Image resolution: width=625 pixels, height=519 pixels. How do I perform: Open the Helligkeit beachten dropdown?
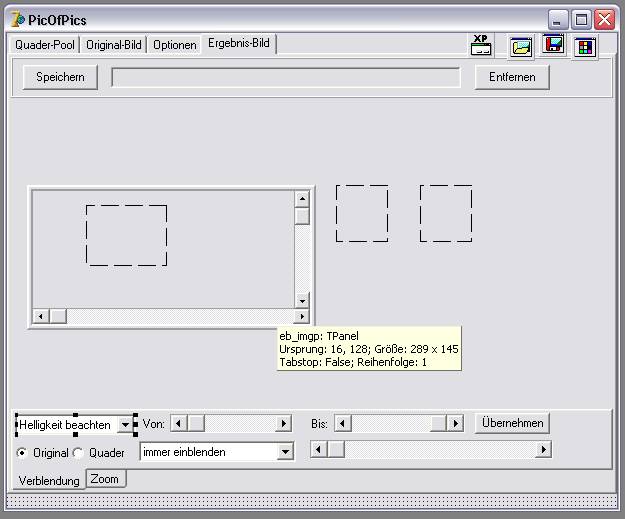[x=125, y=425]
